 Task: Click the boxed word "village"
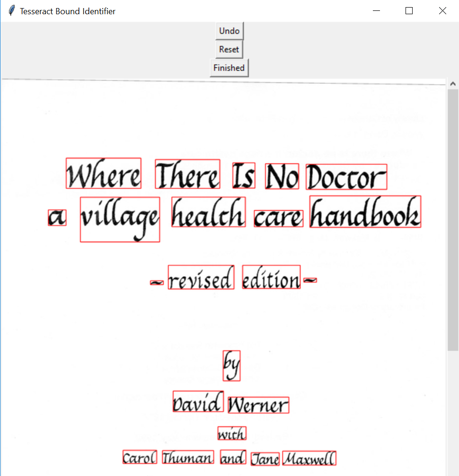click(120, 219)
